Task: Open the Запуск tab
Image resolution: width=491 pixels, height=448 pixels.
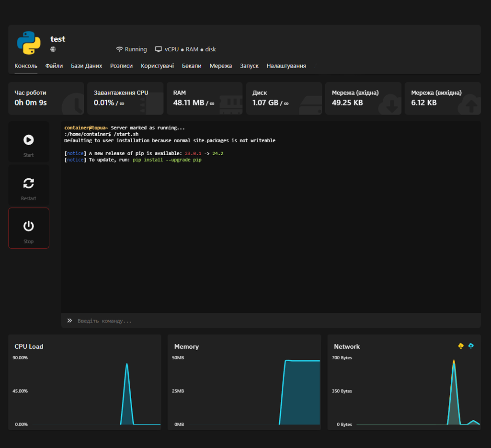Action: pos(249,66)
